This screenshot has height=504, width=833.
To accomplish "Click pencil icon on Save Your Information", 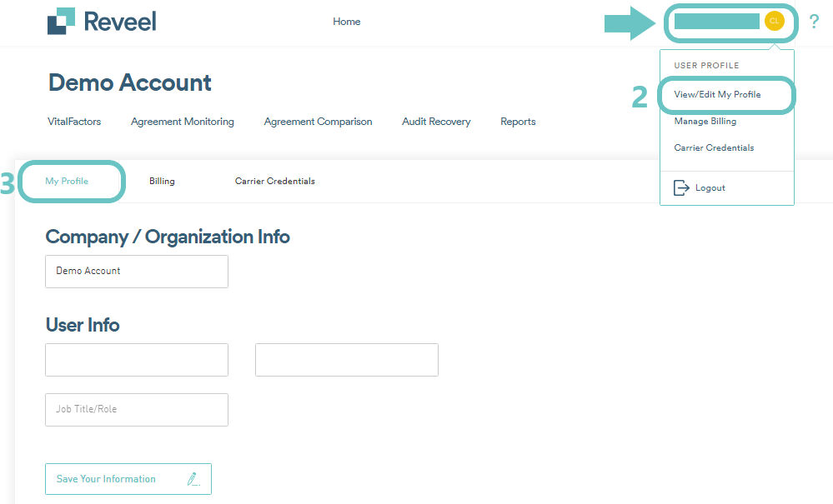I will click(x=193, y=479).
